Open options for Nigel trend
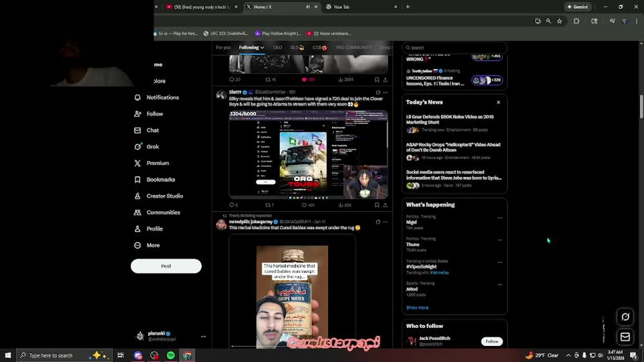This screenshot has width=644, height=362. [500, 218]
